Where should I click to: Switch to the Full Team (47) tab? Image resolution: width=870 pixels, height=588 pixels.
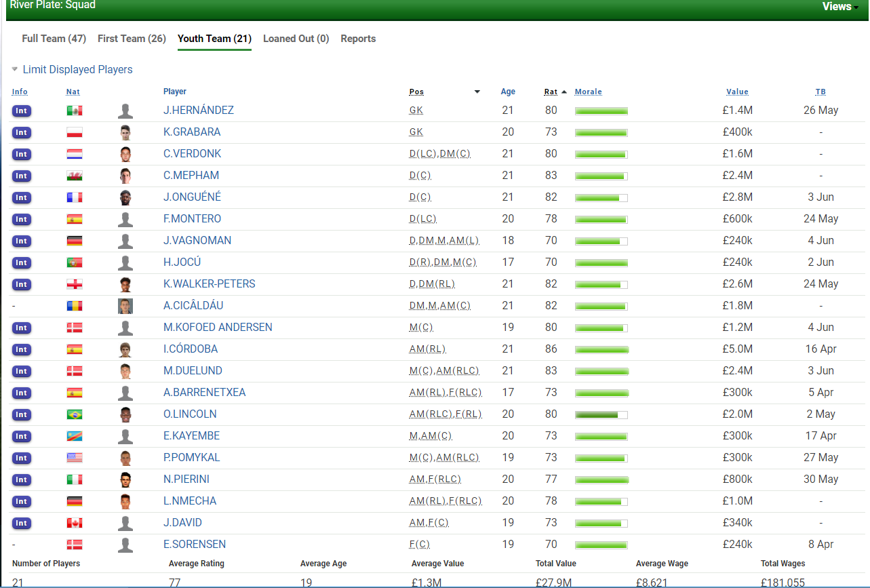click(x=54, y=39)
